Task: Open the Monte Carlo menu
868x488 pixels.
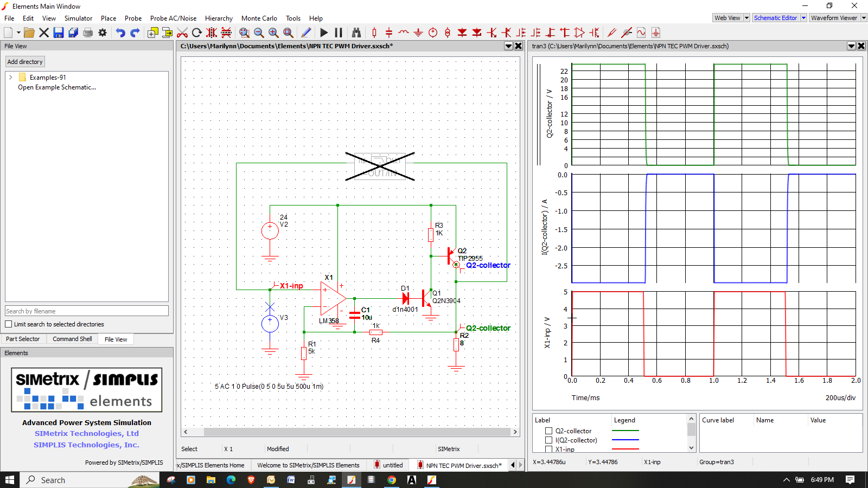Action: pos(259,18)
